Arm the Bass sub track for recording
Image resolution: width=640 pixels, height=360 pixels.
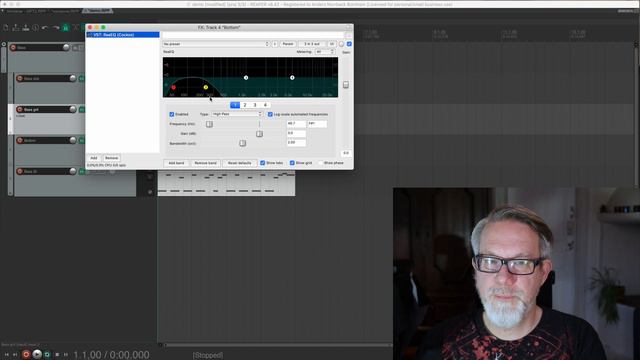coord(20,78)
